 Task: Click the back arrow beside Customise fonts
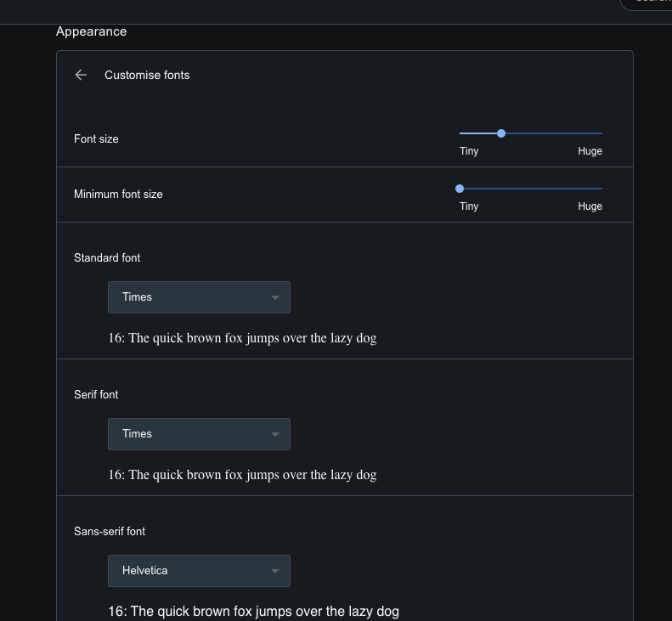[x=81, y=75]
